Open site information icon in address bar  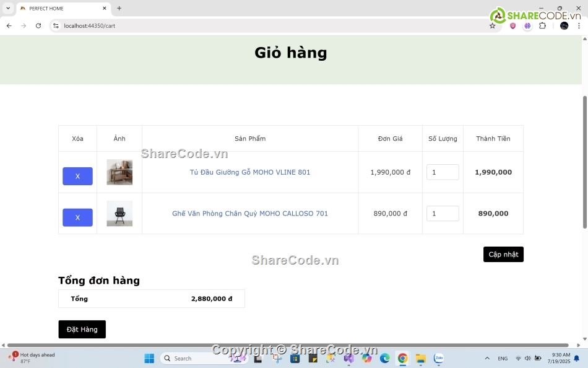pos(56,26)
